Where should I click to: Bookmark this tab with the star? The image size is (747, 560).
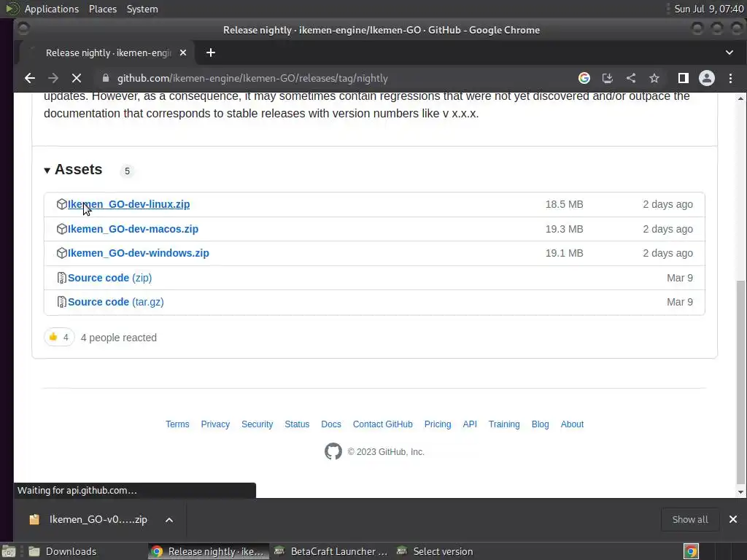point(654,78)
